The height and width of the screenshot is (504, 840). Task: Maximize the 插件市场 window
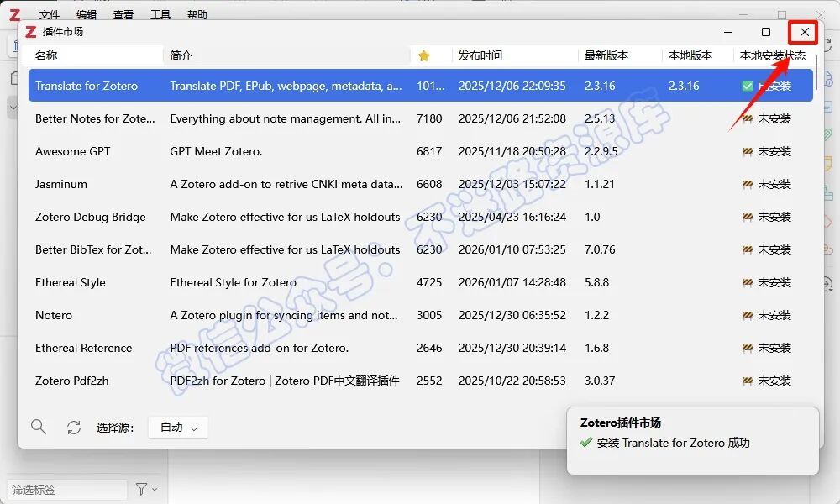[x=766, y=32]
